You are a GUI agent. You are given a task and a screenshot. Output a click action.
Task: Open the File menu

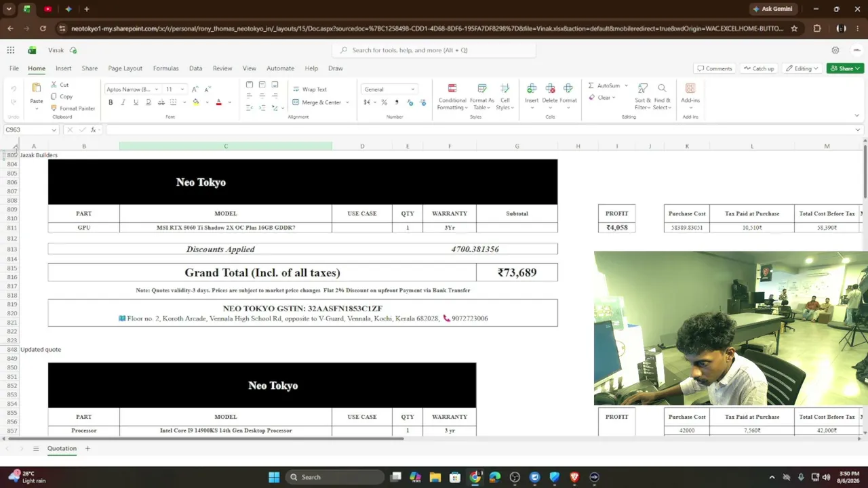click(14, 68)
